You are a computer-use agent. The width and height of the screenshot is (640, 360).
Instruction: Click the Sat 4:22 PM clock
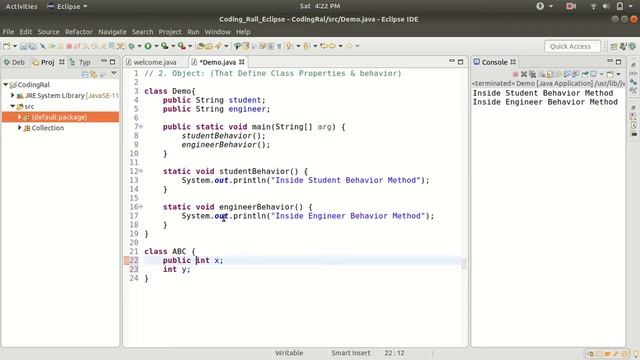320,6
